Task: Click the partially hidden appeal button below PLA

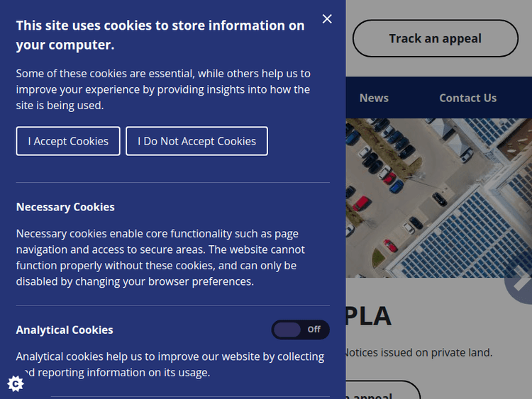Action: [382, 392]
